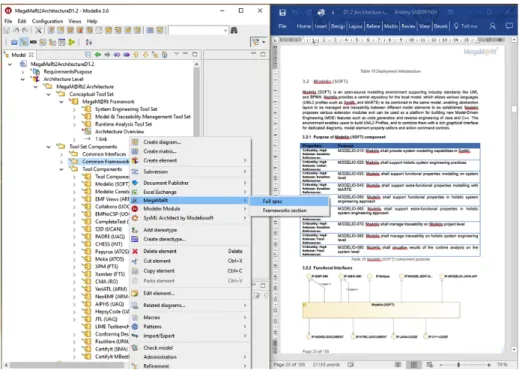Click the undo icon in Word title bar
This screenshot has height=370, width=519.
[295, 13]
